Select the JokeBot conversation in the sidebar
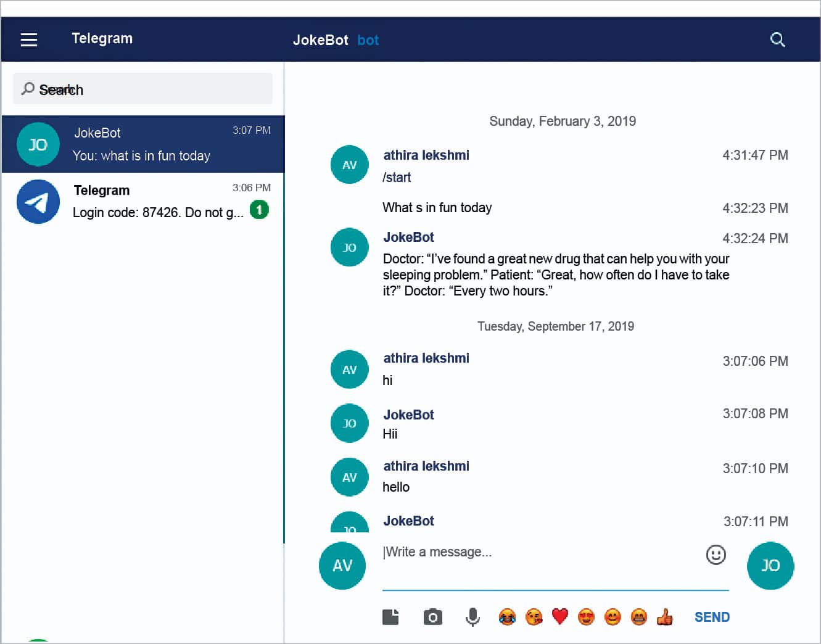The height and width of the screenshot is (644, 821). click(142, 144)
